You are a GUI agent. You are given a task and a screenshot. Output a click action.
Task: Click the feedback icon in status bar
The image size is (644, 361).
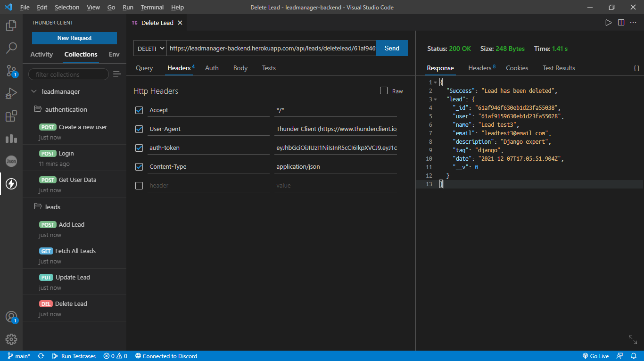(x=620, y=356)
